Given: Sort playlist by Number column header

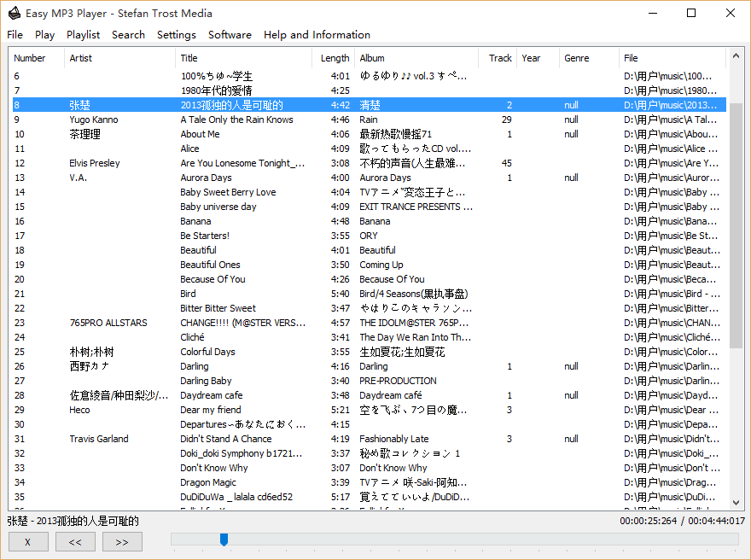Looking at the screenshot, I should (38, 58).
